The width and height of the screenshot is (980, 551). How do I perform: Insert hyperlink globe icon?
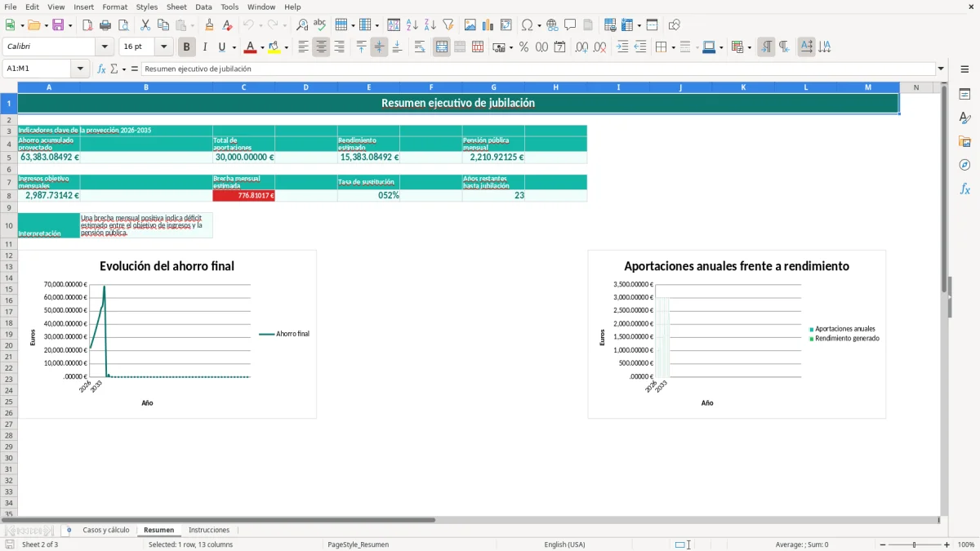point(552,25)
